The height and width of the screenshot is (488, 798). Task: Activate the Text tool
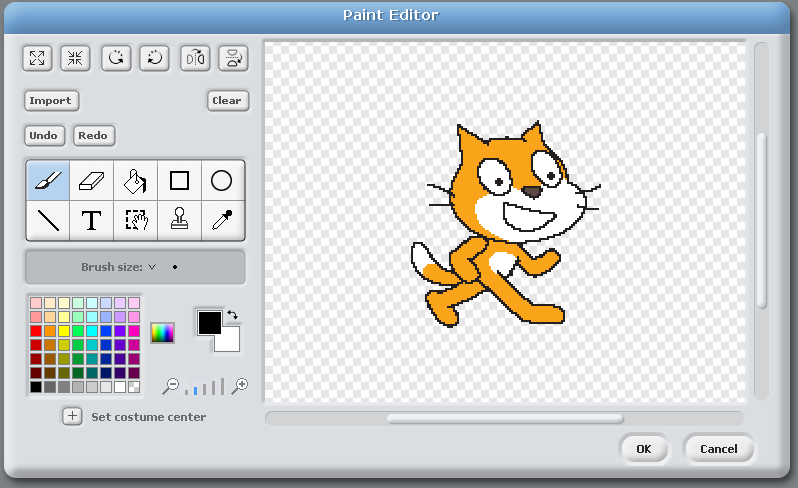(91, 220)
